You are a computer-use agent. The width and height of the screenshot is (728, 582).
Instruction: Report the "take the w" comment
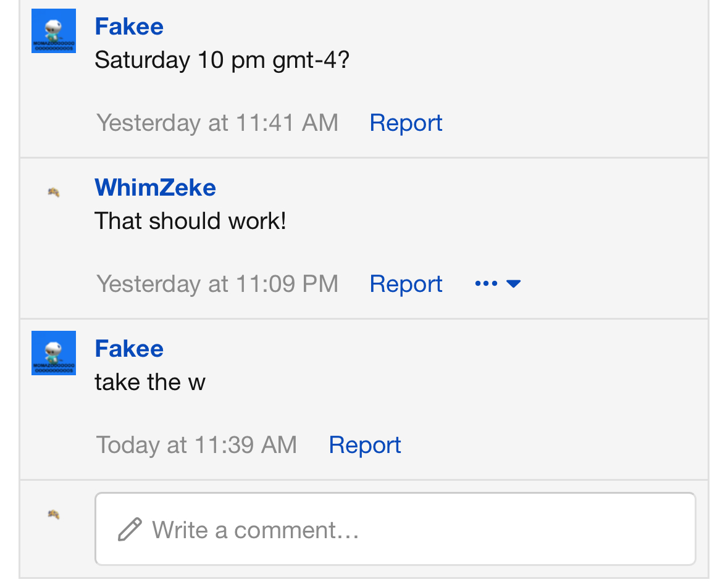[x=365, y=445]
